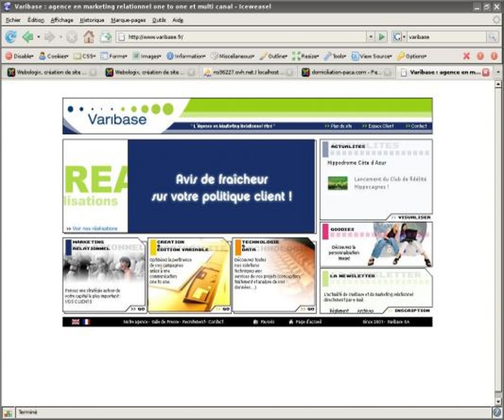The width and height of the screenshot is (504, 420).
Task: Open the Images developer menu
Action: coord(147,56)
